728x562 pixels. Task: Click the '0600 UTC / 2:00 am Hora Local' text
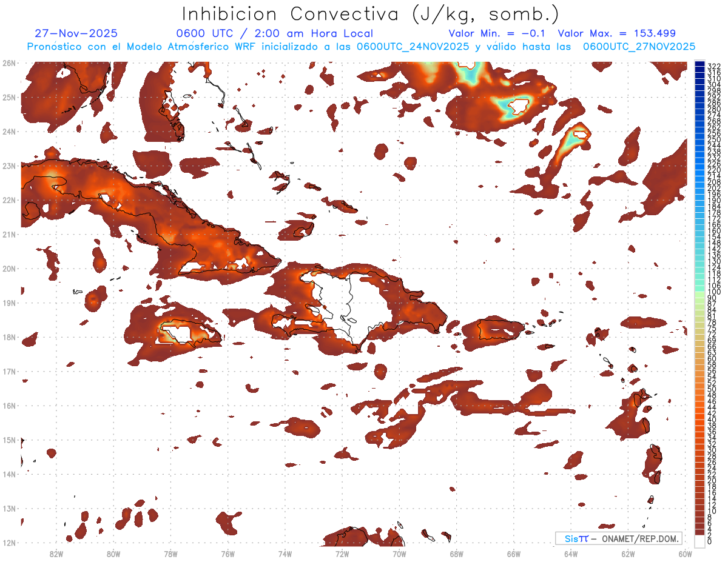pos(274,33)
